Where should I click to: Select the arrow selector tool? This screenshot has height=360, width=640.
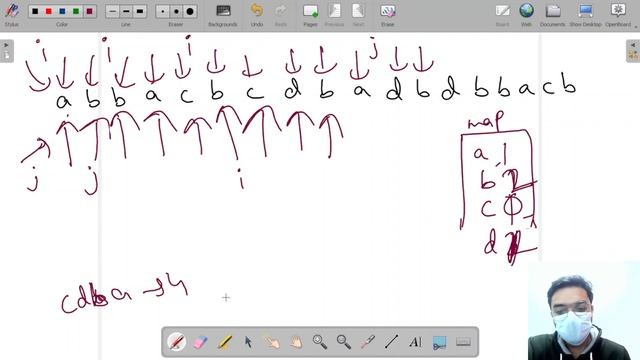coord(248,342)
